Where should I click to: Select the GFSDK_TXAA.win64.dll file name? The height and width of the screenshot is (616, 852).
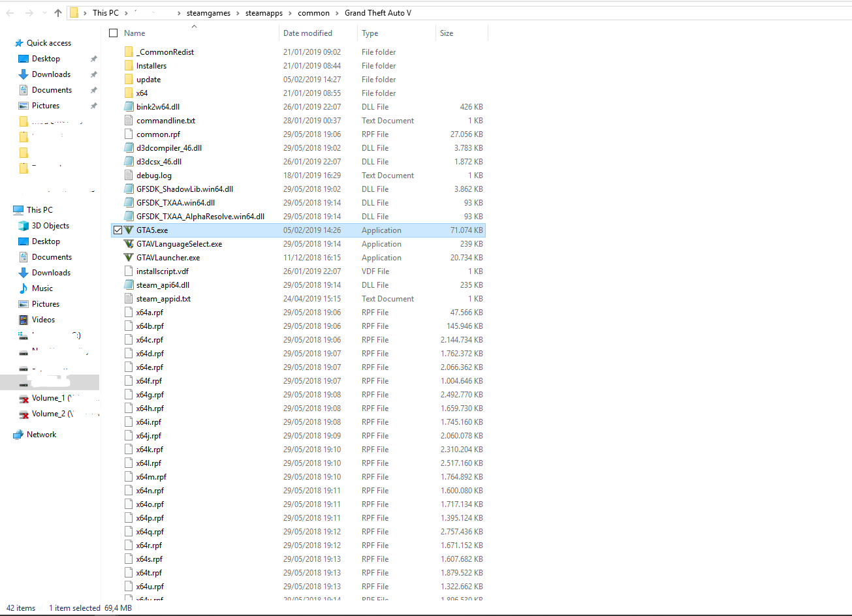pos(176,203)
